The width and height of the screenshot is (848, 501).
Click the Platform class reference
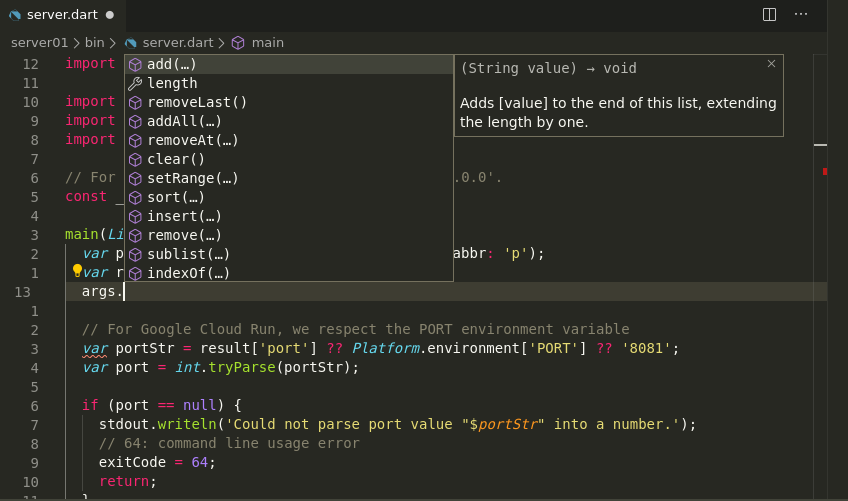point(386,348)
